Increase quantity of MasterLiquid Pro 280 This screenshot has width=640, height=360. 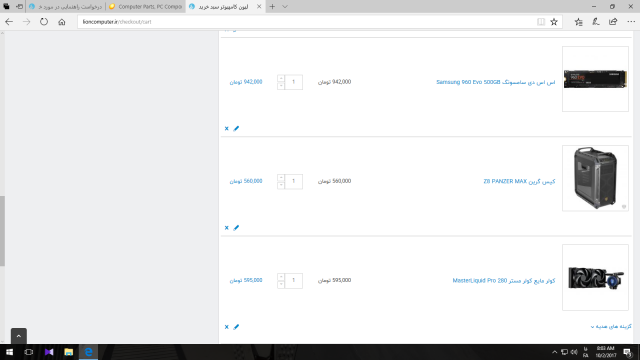pyautogui.click(x=281, y=277)
